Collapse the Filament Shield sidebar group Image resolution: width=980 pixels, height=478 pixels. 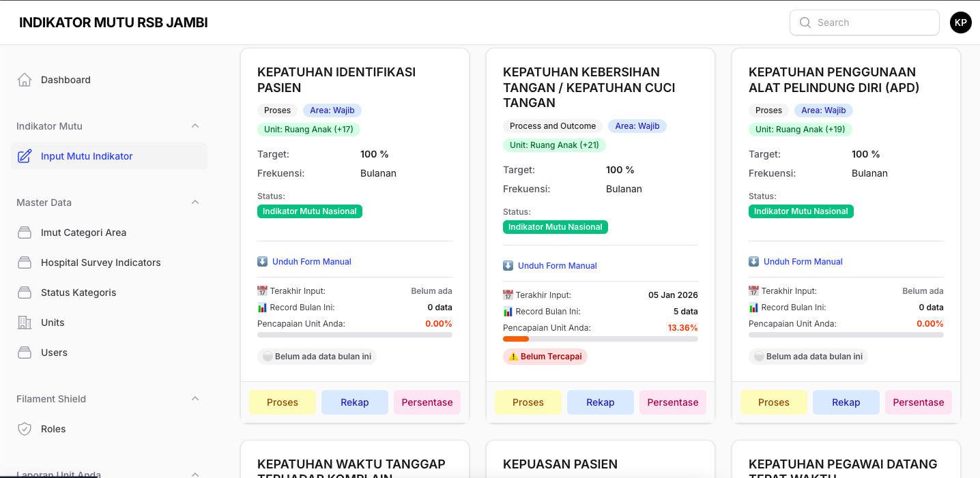(195, 399)
